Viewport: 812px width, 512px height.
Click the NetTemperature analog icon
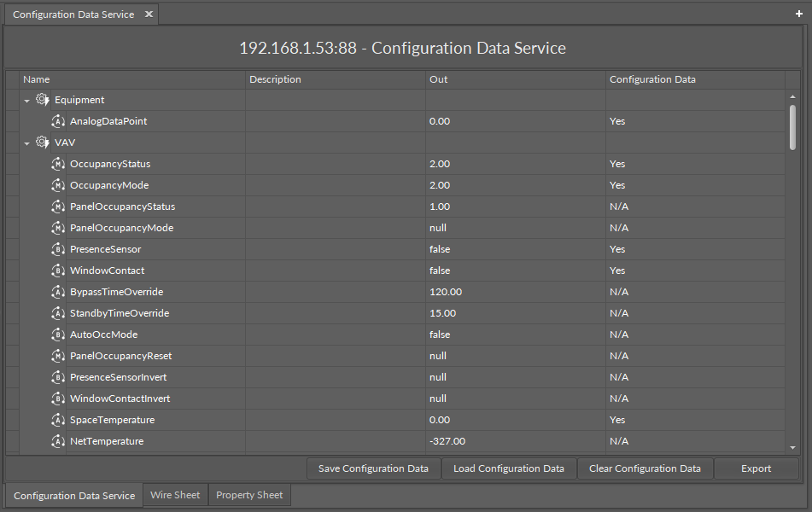58,441
